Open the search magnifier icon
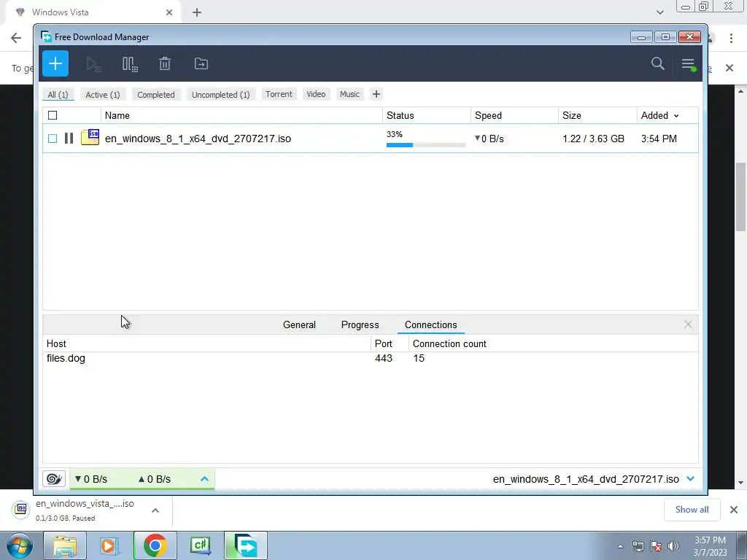The width and height of the screenshot is (747, 560). (657, 63)
